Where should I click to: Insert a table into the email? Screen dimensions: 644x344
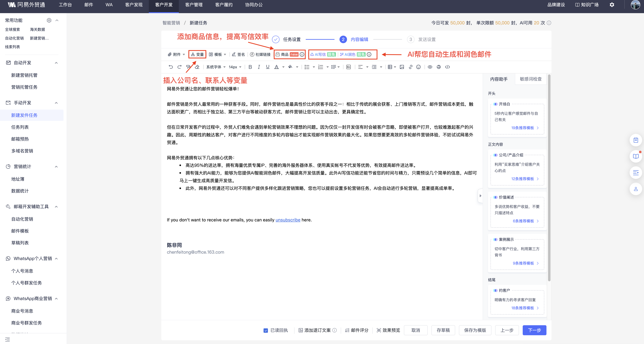pyautogui.click(x=390, y=67)
